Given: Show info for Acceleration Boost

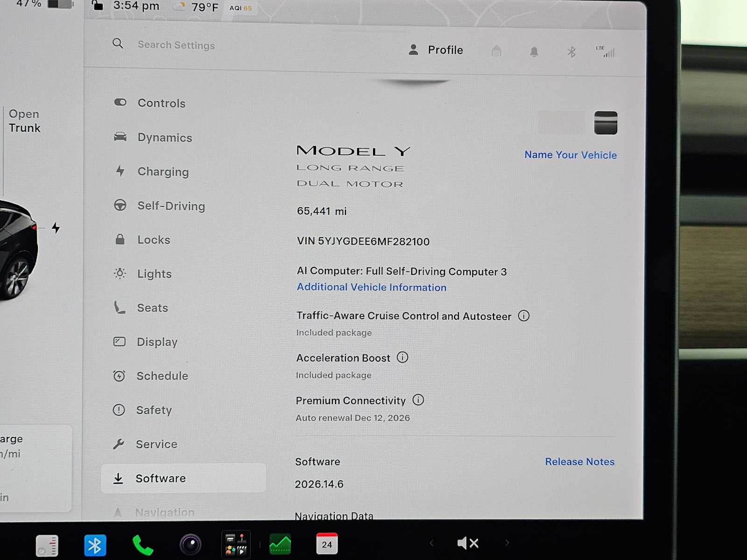Looking at the screenshot, I should tap(402, 357).
